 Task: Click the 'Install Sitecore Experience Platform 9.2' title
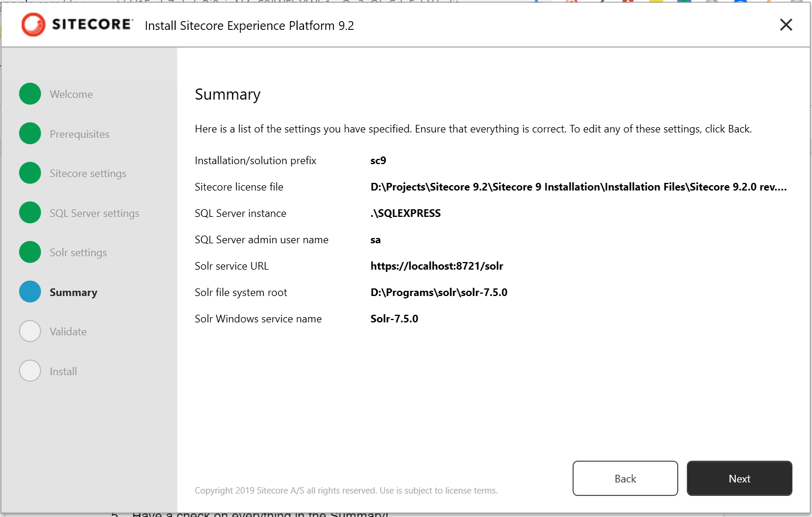(x=250, y=26)
